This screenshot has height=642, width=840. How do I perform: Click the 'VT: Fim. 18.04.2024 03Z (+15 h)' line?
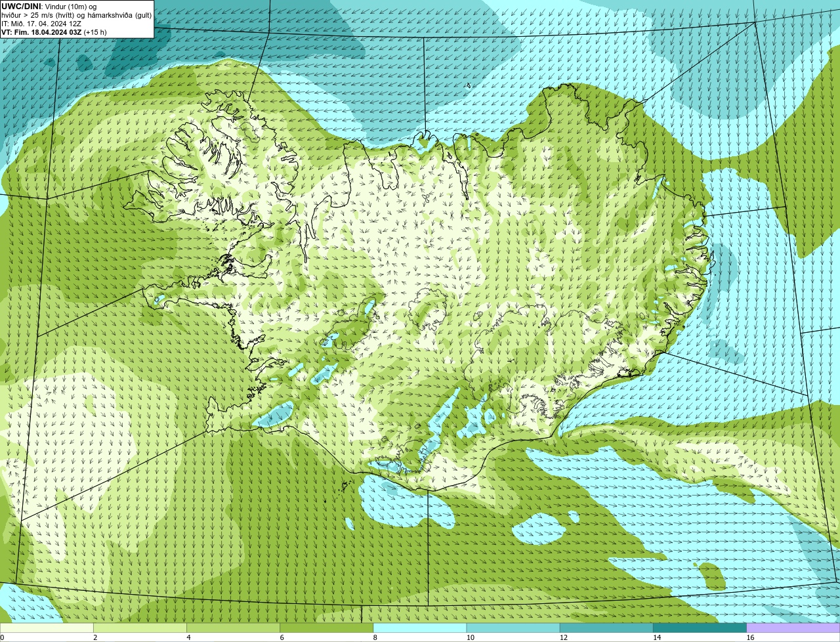click(54, 32)
